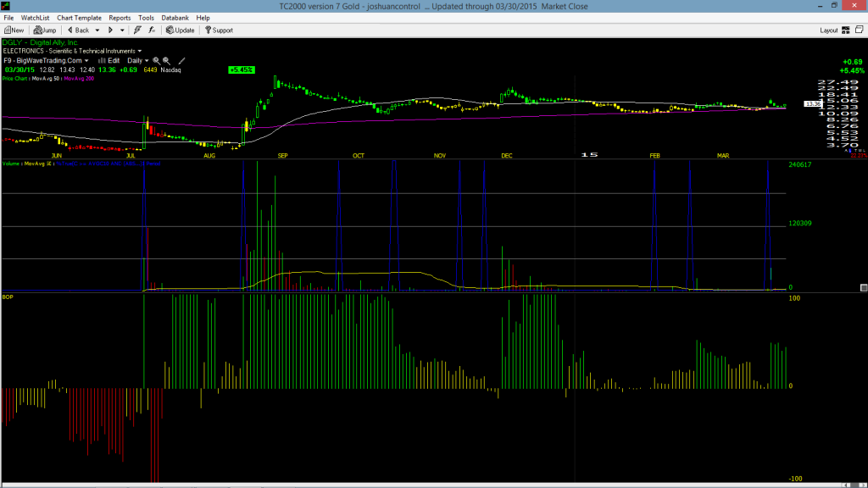Open the Tools menu
Viewport: 868px width, 488px height.
(x=146, y=18)
